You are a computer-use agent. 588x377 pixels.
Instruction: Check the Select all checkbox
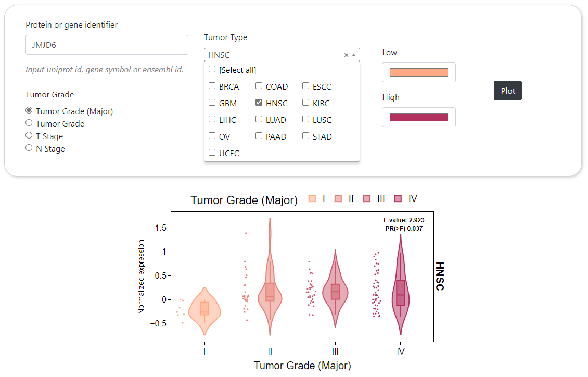click(x=212, y=70)
